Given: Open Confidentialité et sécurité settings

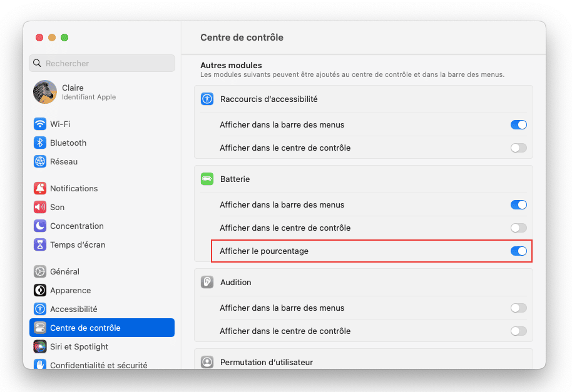Looking at the screenshot, I should click(98, 364).
